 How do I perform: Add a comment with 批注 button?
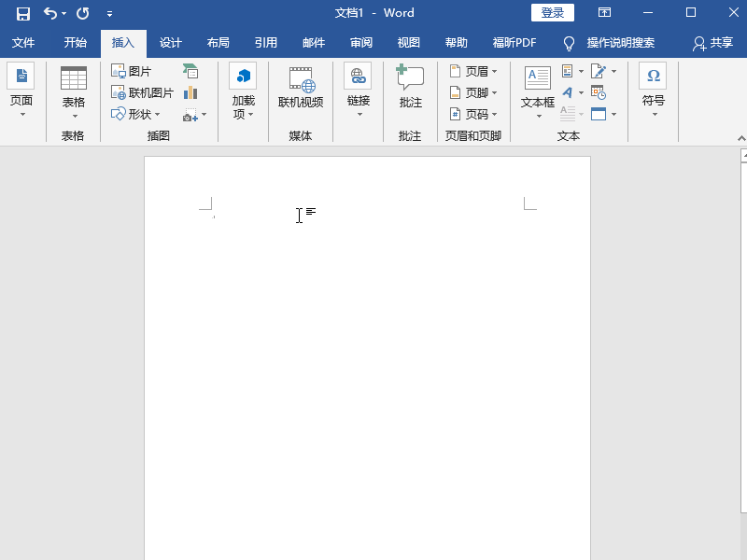(x=410, y=90)
